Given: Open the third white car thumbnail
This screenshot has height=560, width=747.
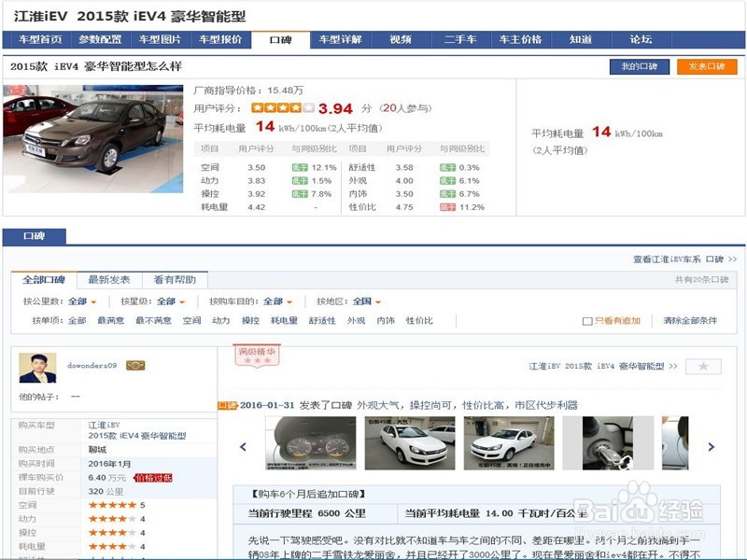Looking at the screenshot, I should (x=509, y=442).
